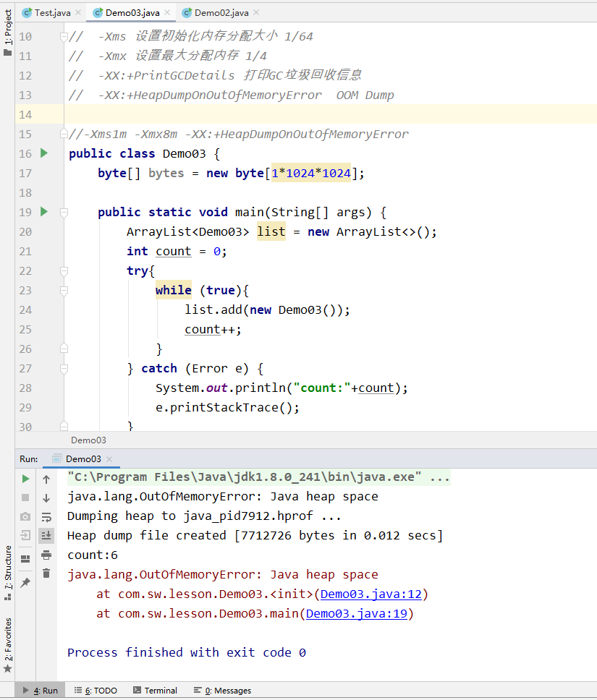Stop the running process square button
The width and height of the screenshot is (597, 700).
[x=25, y=498]
